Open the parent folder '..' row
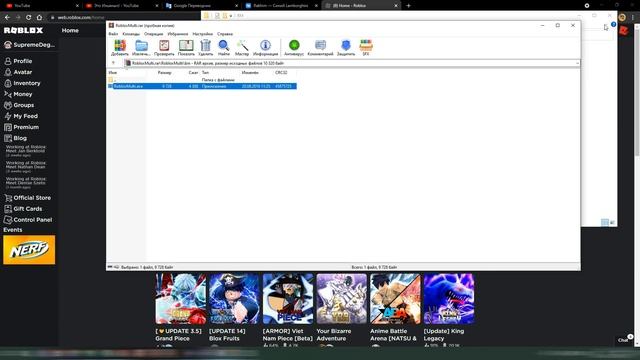This screenshot has height=360, width=640. pyautogui.click(x=202, y=80)
